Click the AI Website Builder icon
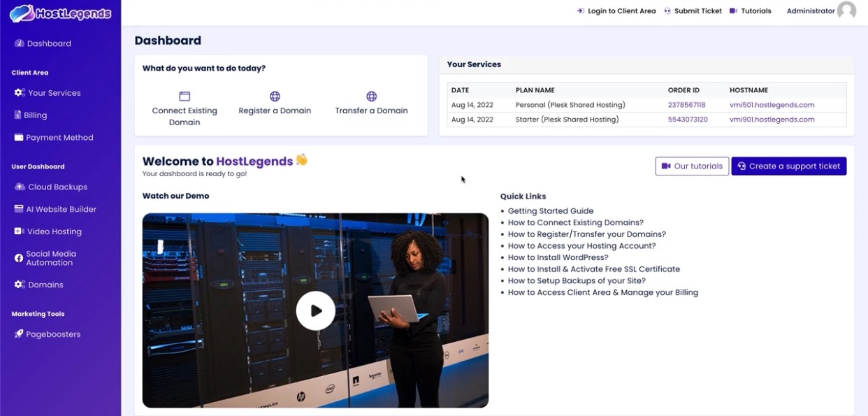The width and height of the screenshot is (868, 416). [x=20, y=209]
